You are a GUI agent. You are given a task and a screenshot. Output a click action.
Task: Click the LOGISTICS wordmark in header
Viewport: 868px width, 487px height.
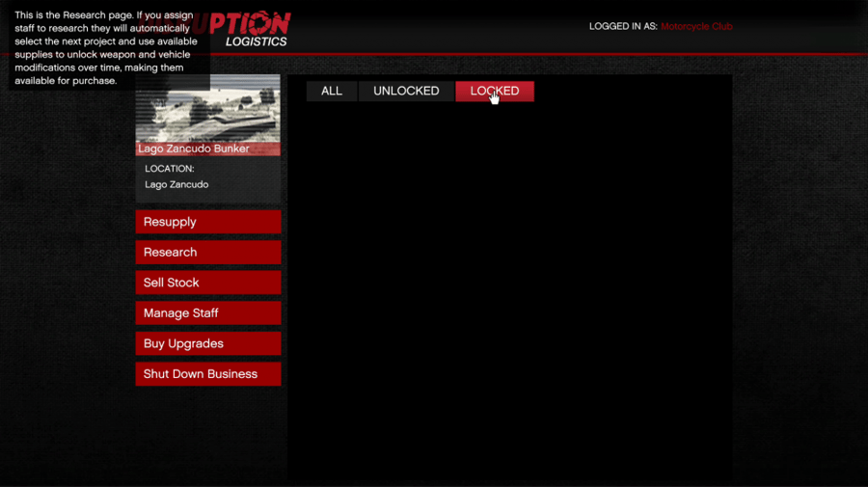point(257,41)
